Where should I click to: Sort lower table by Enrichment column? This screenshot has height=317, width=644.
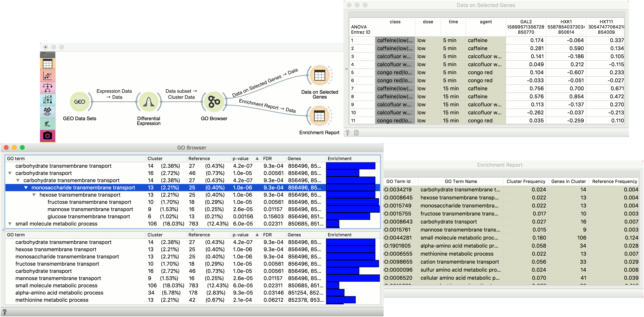pyautogui.click(x=353, y=235)
